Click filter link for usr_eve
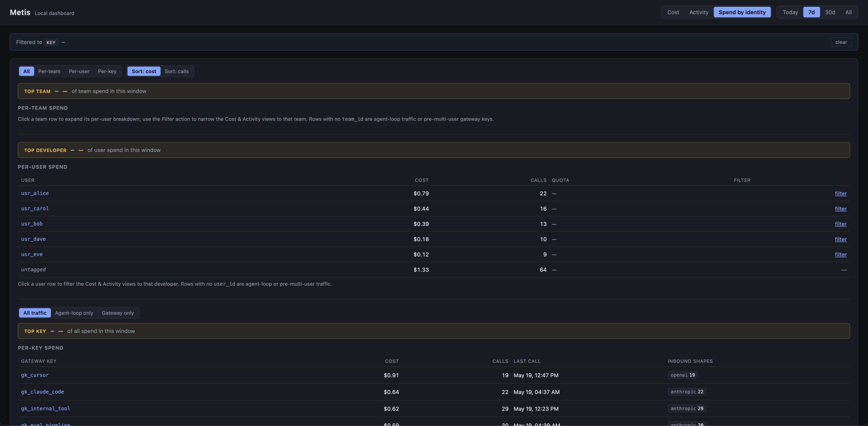Viewport: 868px width, 426px height. 841,255
